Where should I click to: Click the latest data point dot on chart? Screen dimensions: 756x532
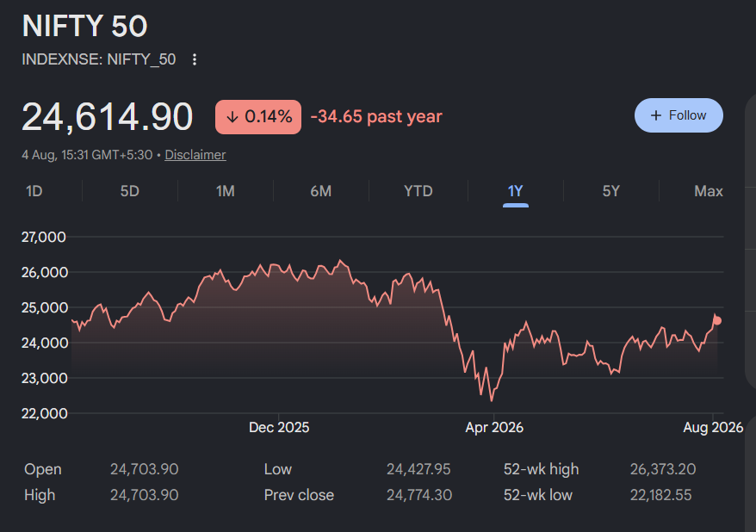point(717,320)
